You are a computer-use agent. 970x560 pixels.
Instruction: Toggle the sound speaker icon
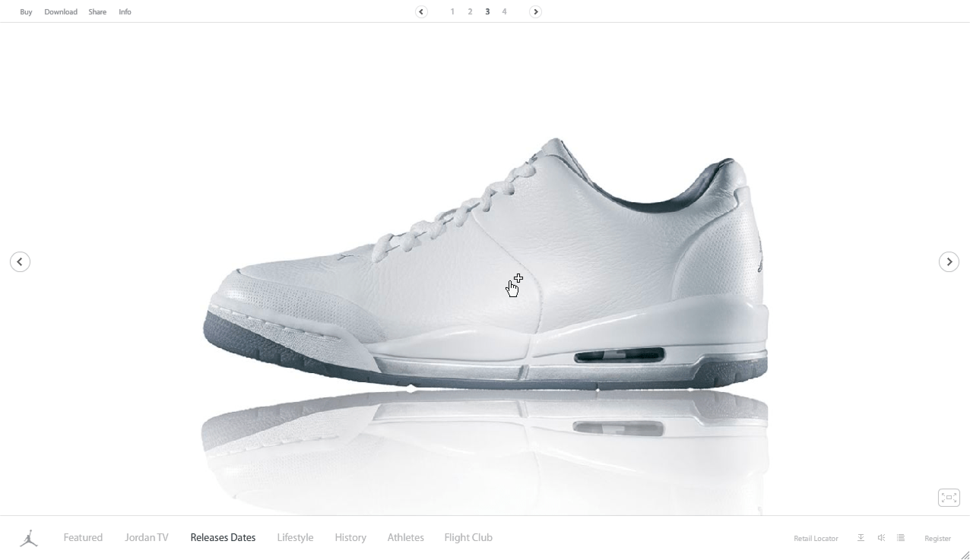coord(881,538)
